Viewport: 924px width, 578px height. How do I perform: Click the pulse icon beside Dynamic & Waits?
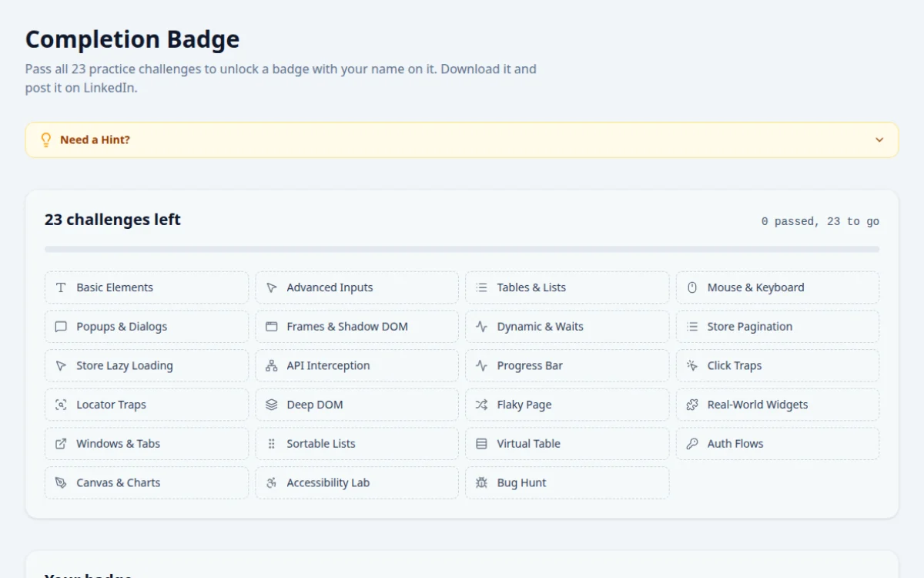481,327
